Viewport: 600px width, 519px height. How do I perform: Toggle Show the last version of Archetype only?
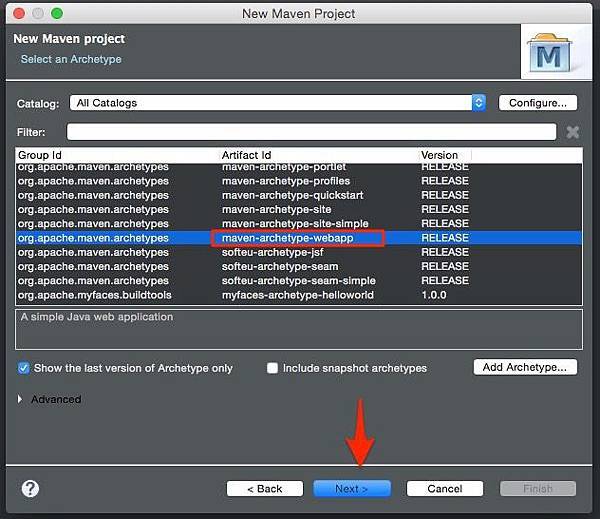[23, 368]
